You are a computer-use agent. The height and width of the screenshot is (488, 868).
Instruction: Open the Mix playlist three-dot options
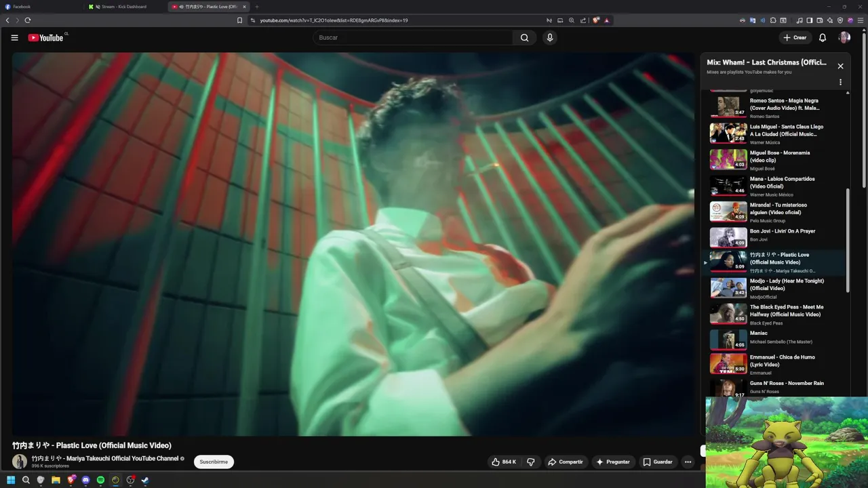click(840, 82)
